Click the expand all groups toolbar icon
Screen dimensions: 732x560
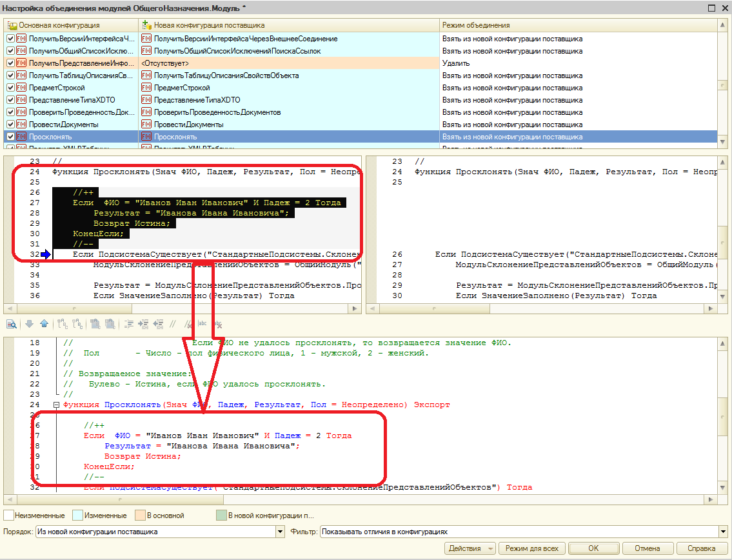(x=95, y=324)
